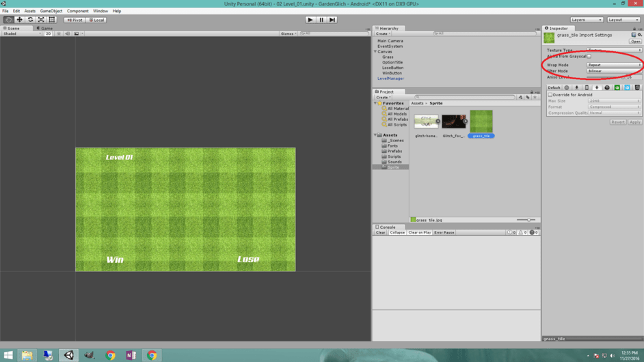Click the Pause button
Image resolution: width=644 pixels, height=362 pixels.
point(321,20)
